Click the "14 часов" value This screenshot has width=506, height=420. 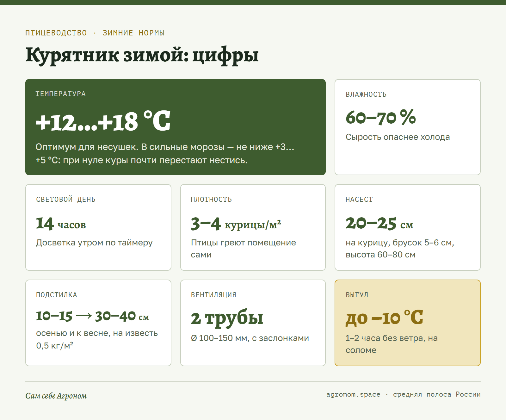pyautogui.click(x=61, y=224)
